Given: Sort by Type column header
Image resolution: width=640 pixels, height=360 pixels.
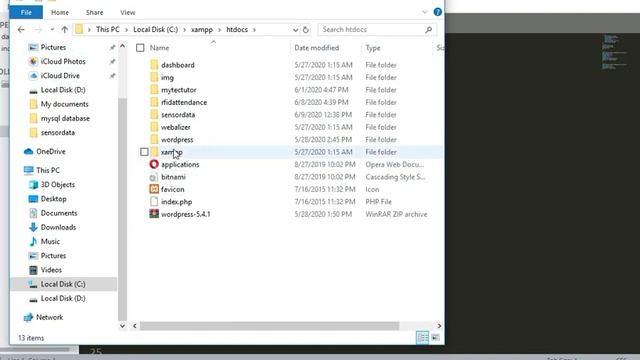Looking at the screenshot, I should 373,48.
